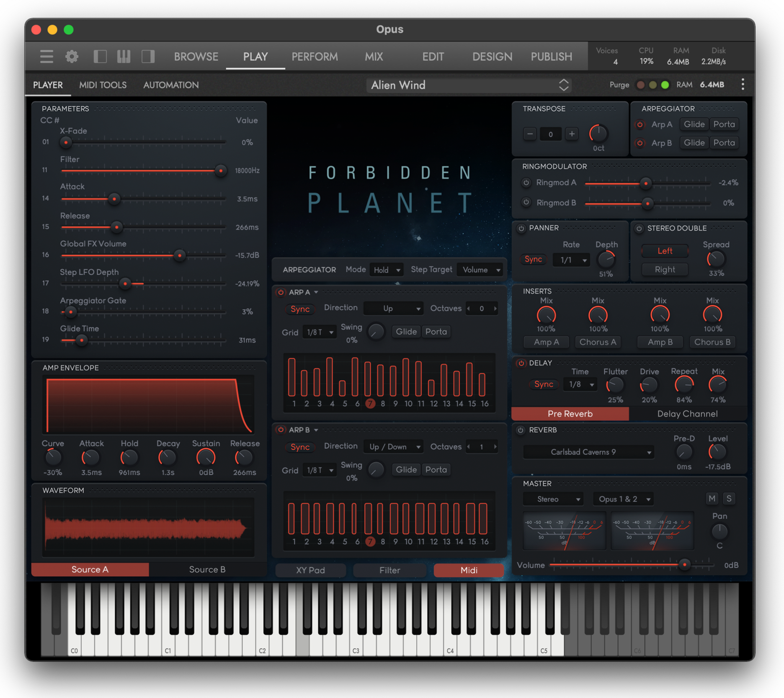Click the Stereo Double Spread knob

coord(716,259)
